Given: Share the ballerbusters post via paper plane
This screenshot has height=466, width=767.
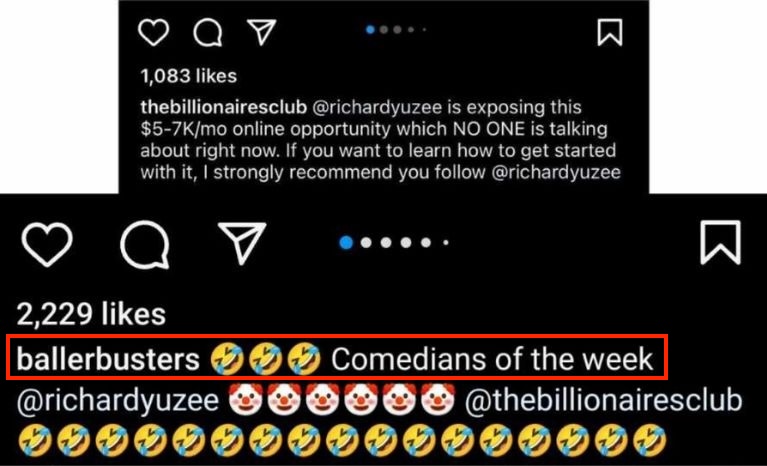Looking at the screenshot, I should click(x=242, y=243).
